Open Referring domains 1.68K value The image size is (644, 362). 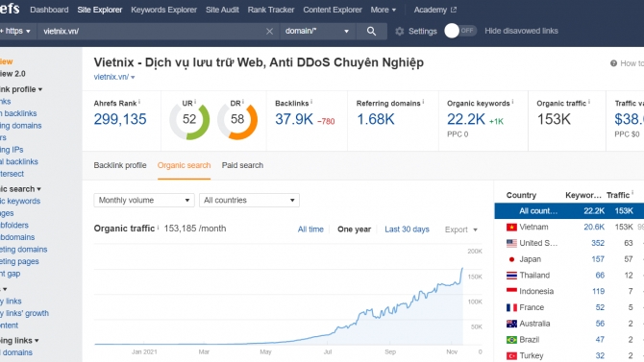coord(376,119)
